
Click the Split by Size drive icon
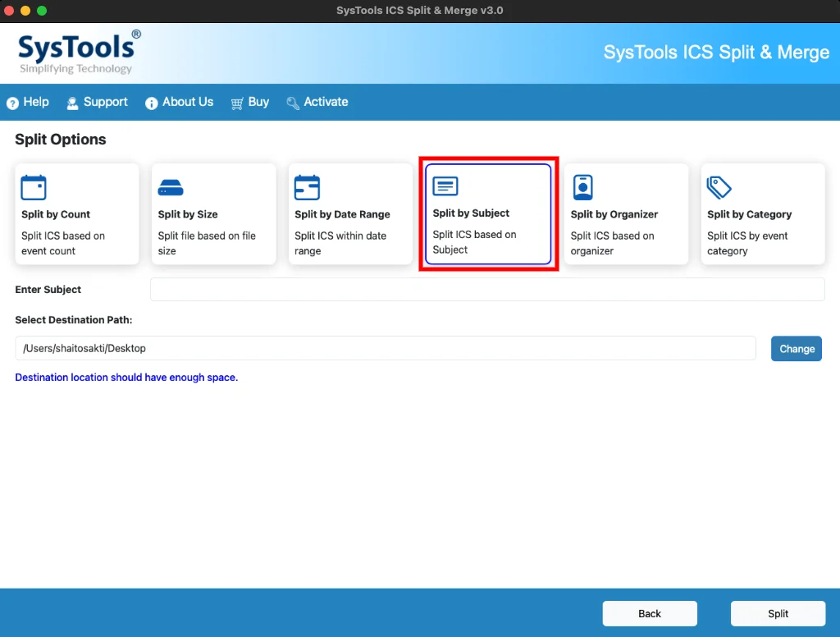(171, 188)
